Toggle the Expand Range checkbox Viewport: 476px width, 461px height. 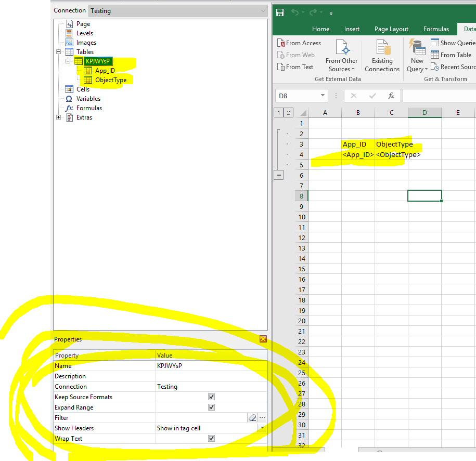coord(211,407)
